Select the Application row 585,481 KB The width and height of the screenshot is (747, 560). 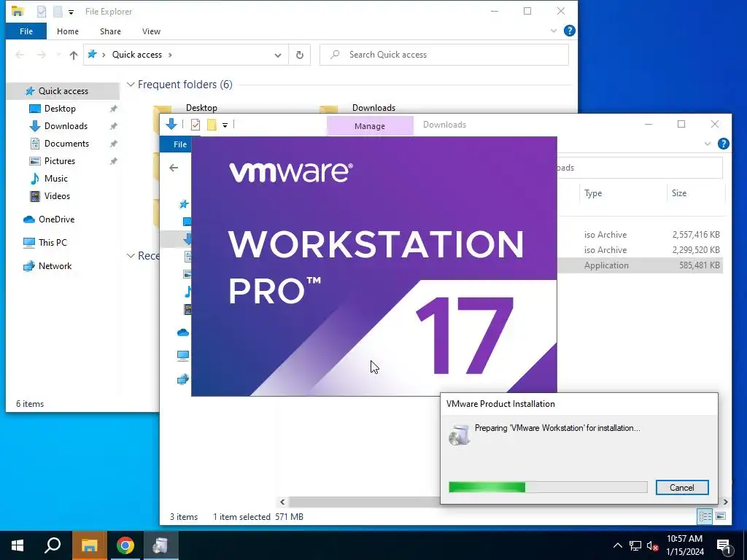click(640, 265)
